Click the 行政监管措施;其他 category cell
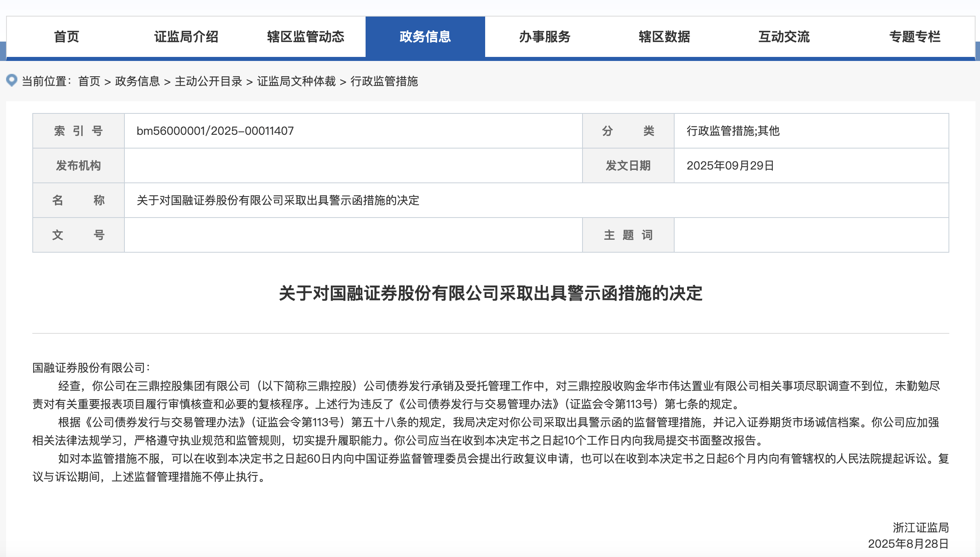This screenshot has width=980, height=557. point(733,131)
